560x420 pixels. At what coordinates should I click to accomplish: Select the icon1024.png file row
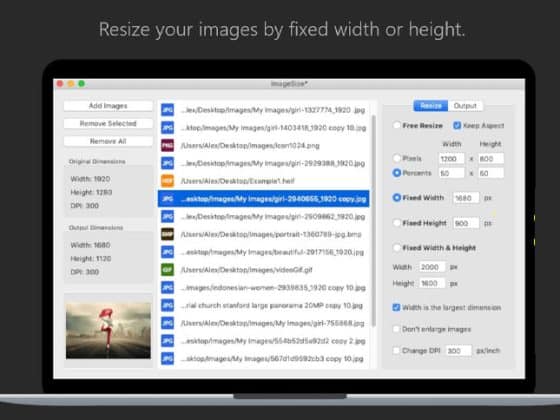(264, 145)
